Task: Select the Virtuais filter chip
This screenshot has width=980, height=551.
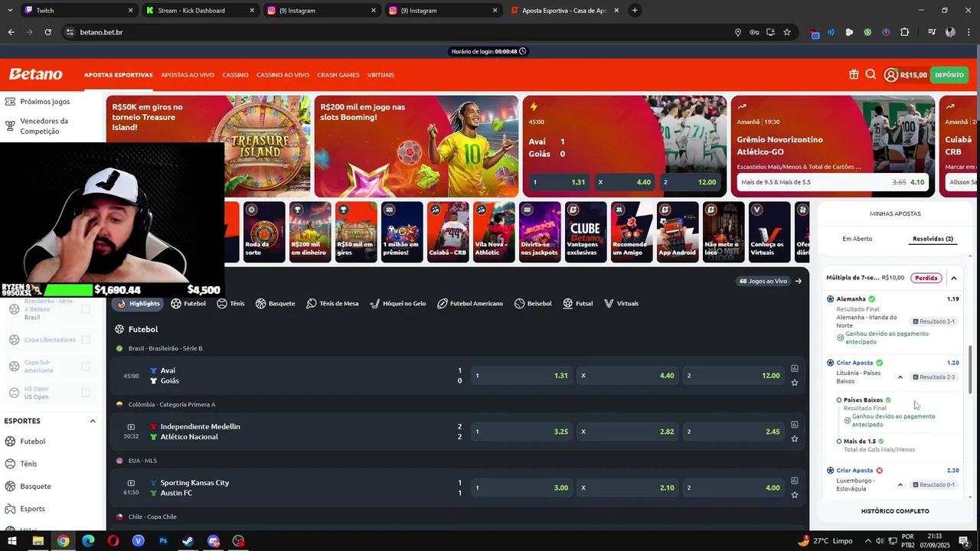Action: 622,304
